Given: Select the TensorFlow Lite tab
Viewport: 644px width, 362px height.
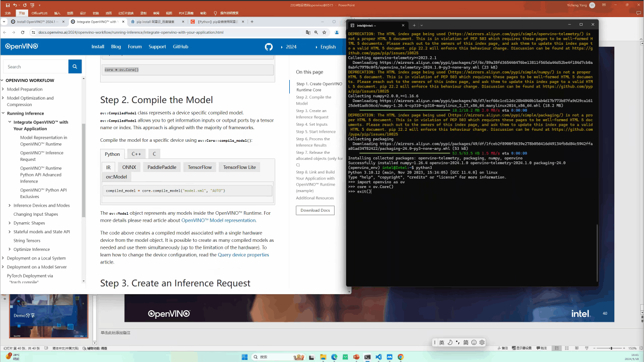Looking at the screenshot, I should (x=239, y=167).
